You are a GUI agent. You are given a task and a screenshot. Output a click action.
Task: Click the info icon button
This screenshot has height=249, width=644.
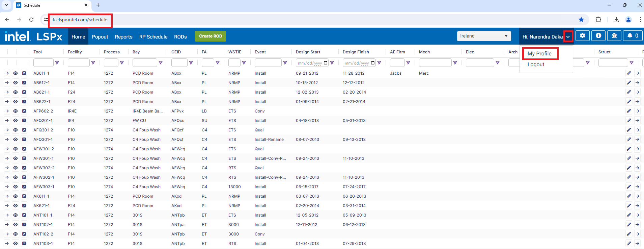[x=598, y=36]
